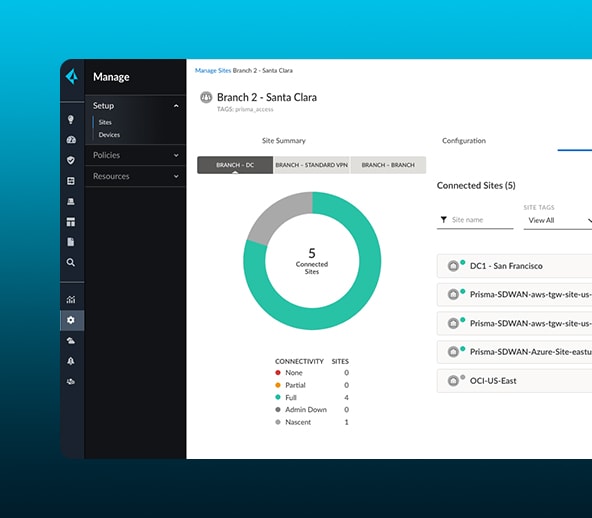Open the bell alerts icon

[71, 361]
